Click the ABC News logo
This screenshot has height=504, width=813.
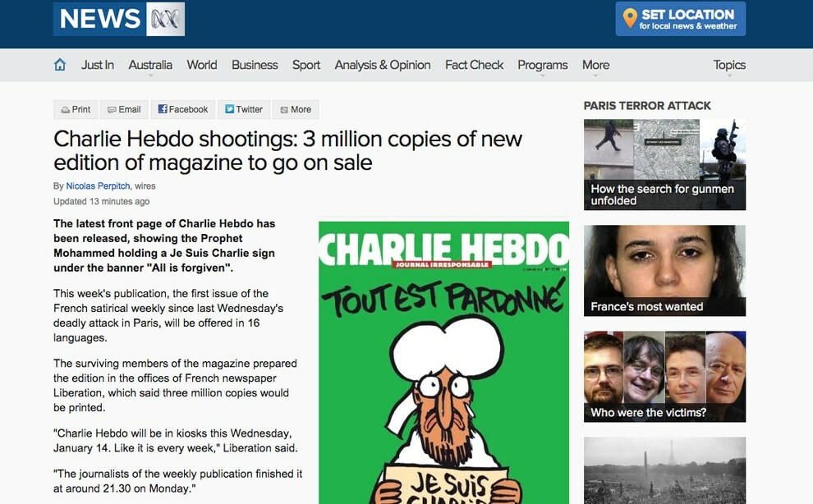click(119, 19)
